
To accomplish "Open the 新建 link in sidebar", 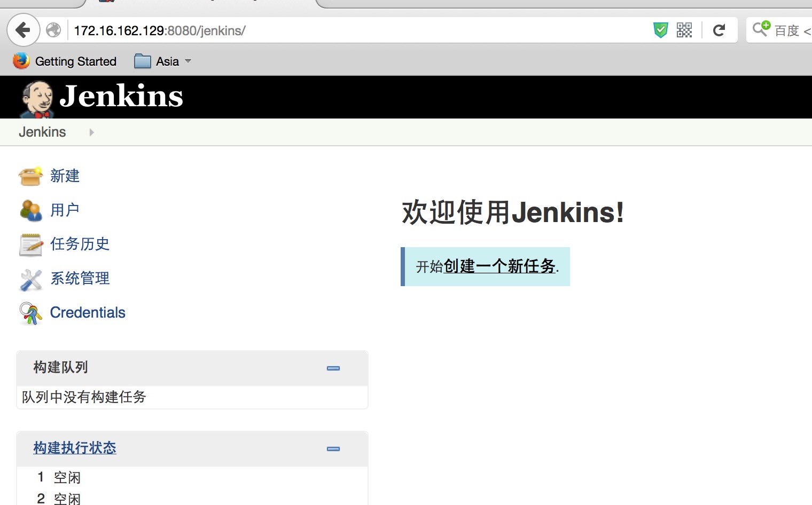I will click(x=65, y=176).
